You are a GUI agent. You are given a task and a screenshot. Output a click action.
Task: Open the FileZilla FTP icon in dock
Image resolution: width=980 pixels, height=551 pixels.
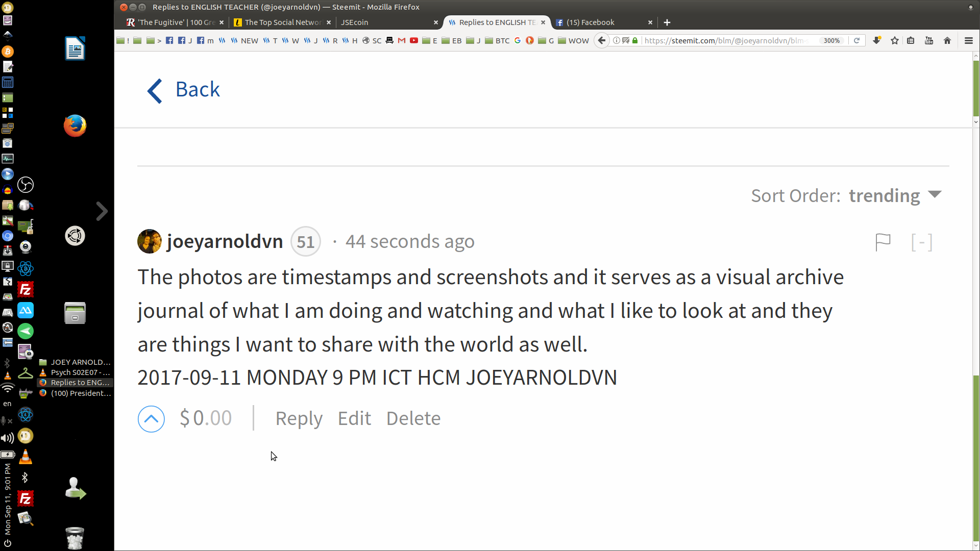25,289
